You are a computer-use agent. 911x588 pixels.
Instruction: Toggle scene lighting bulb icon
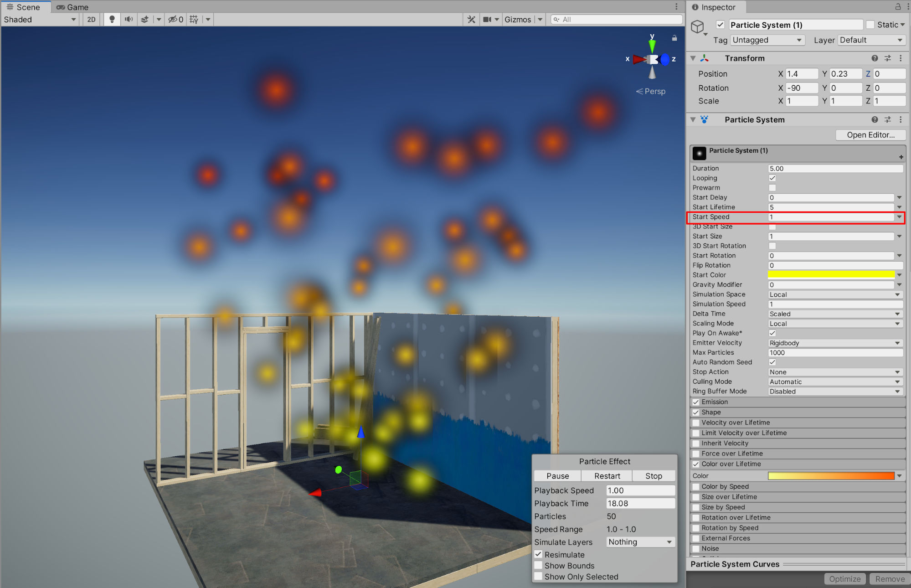point(112,19)
